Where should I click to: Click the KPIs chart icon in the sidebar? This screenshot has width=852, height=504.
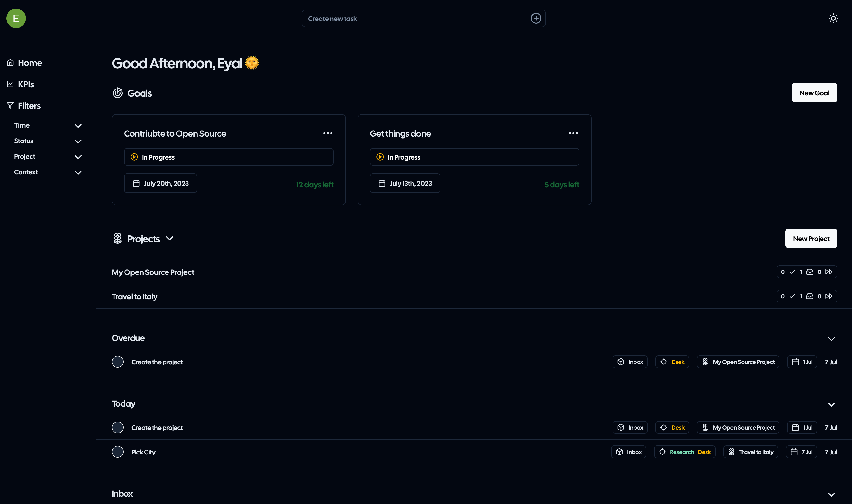(x=10, y=84)
